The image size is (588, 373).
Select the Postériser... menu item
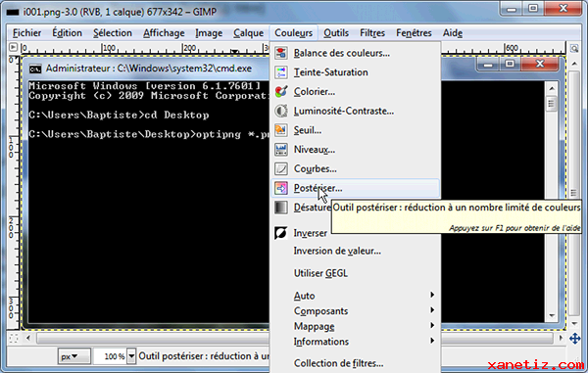coord(355,188)
